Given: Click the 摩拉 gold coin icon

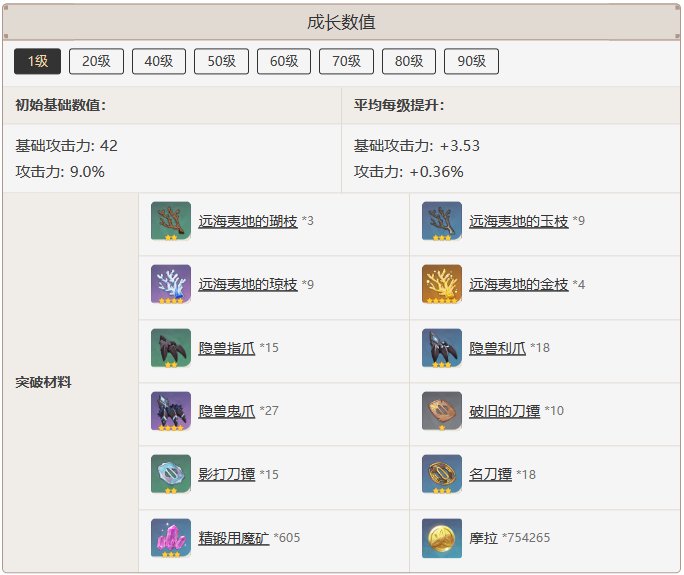Looking at the screenshot, I should click(442, 538).
